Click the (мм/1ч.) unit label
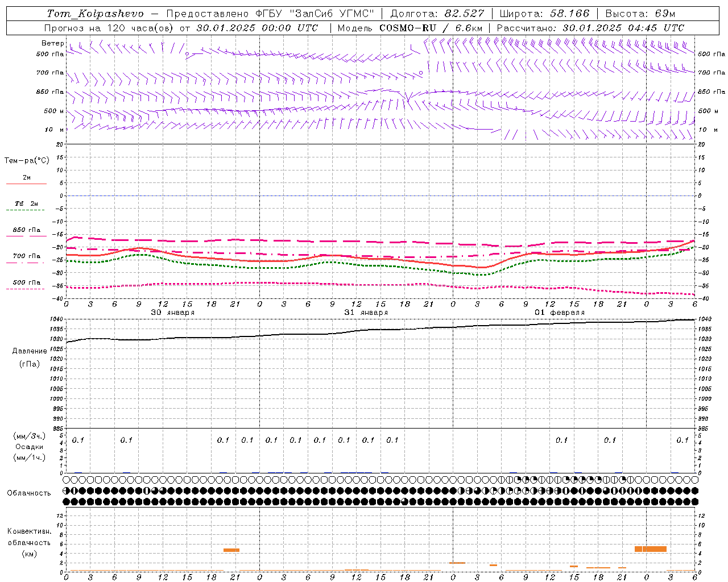 (29, 458)
